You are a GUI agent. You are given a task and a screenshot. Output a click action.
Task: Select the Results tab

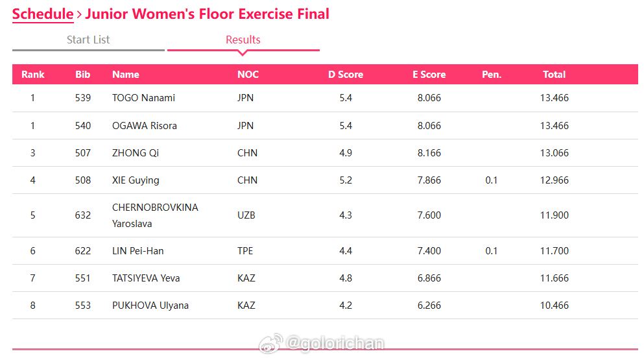(x=243, y=40)
